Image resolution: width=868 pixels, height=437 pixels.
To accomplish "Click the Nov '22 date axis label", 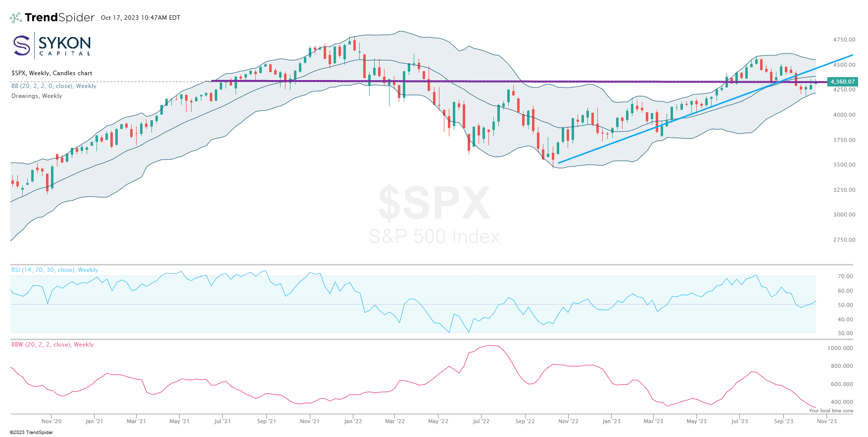I will (x=568, y=421).
